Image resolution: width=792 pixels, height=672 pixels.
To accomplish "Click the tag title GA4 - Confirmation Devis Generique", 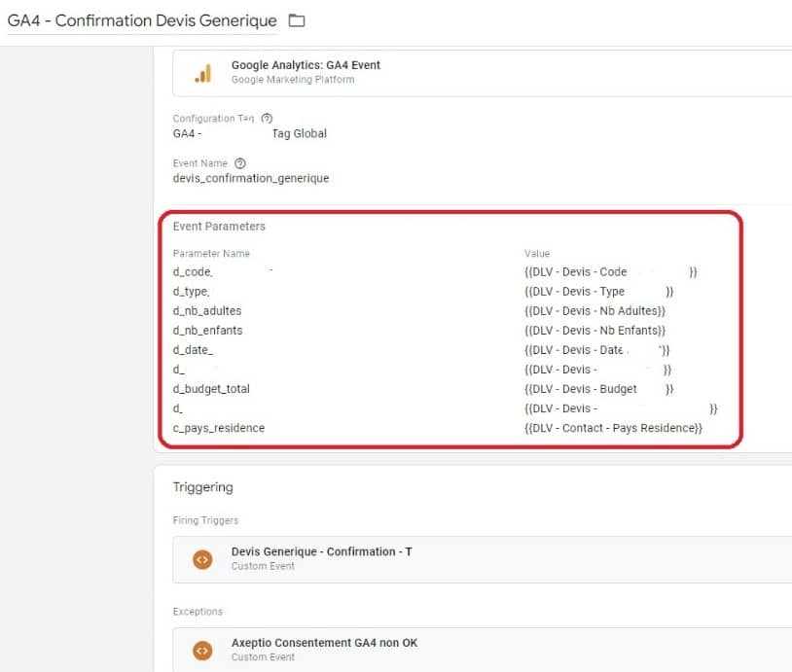I will point(146,18).
